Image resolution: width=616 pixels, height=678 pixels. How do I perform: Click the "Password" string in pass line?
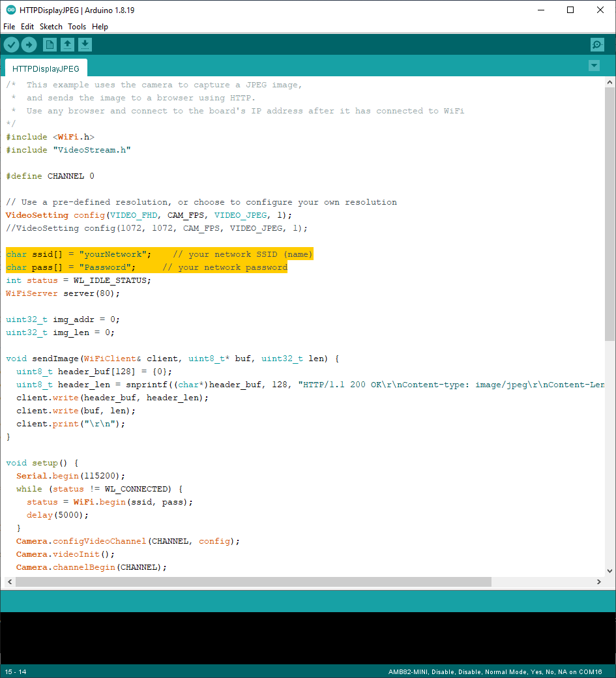click(x=106, y=267)
